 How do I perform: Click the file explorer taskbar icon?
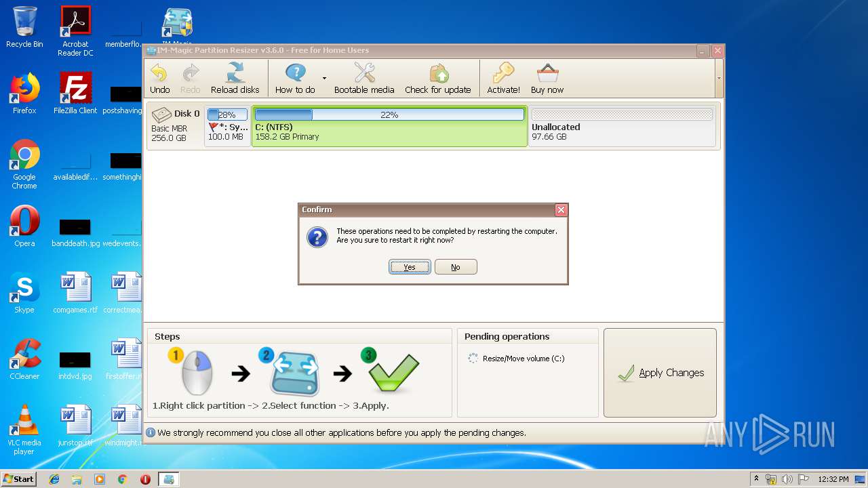click(x=77, y=479)
